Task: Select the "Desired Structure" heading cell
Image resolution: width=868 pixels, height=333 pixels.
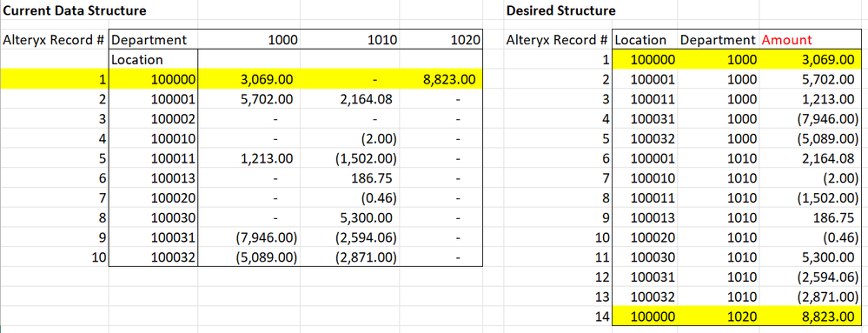Action: pyautogui.click(x=561, y=10)
